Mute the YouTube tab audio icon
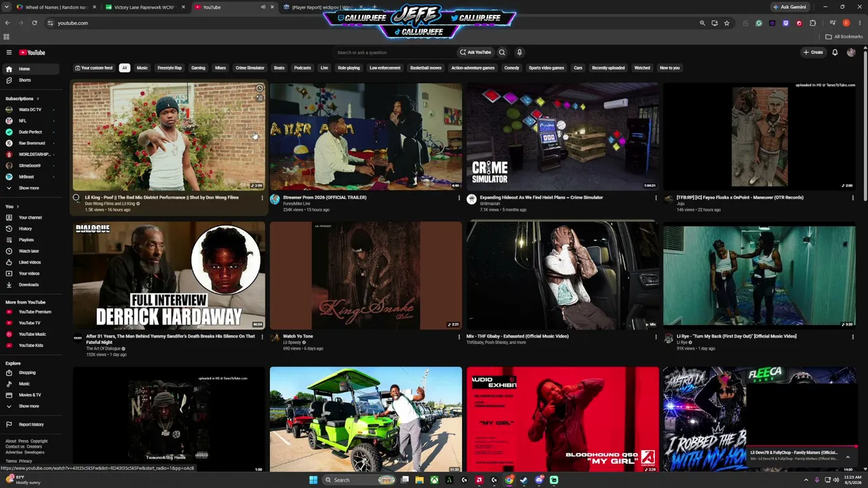The height and width of the screenshot is (488, 868). [263, 7]
